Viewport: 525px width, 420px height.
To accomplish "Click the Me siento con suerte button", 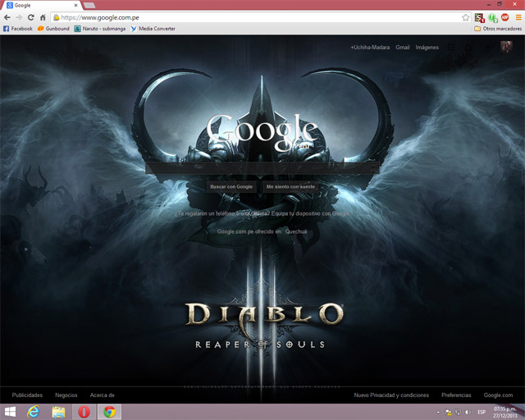I will click(x=290, y=187).
